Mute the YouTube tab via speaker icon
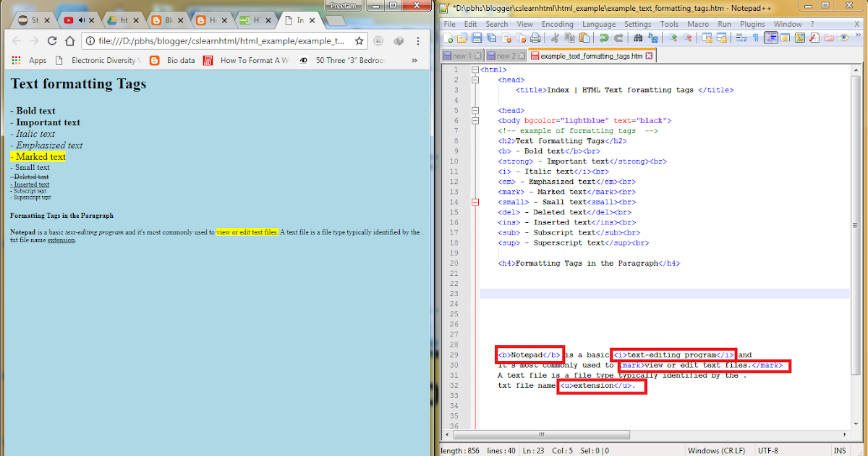 click(x=82, y=20)
